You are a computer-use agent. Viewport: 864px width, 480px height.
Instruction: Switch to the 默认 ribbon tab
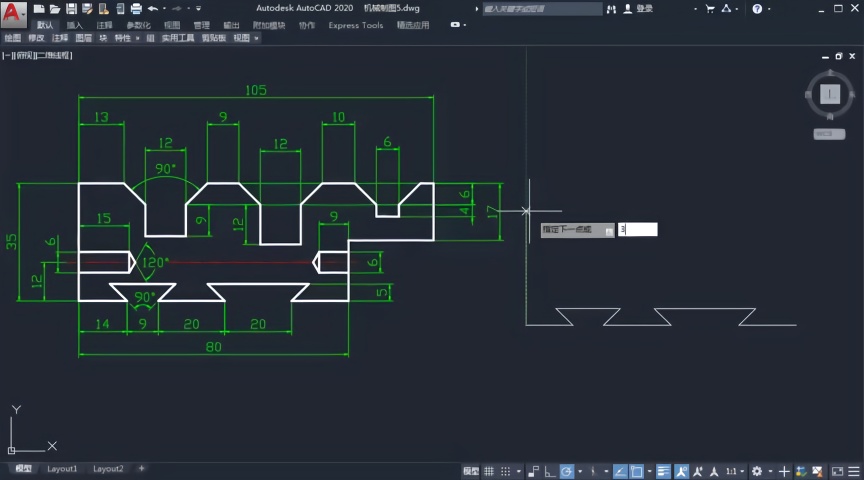[45, 25]
